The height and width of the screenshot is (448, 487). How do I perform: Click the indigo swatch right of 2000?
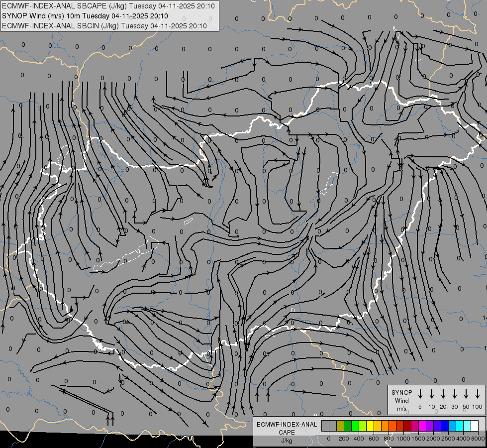(x=437, y=426)
